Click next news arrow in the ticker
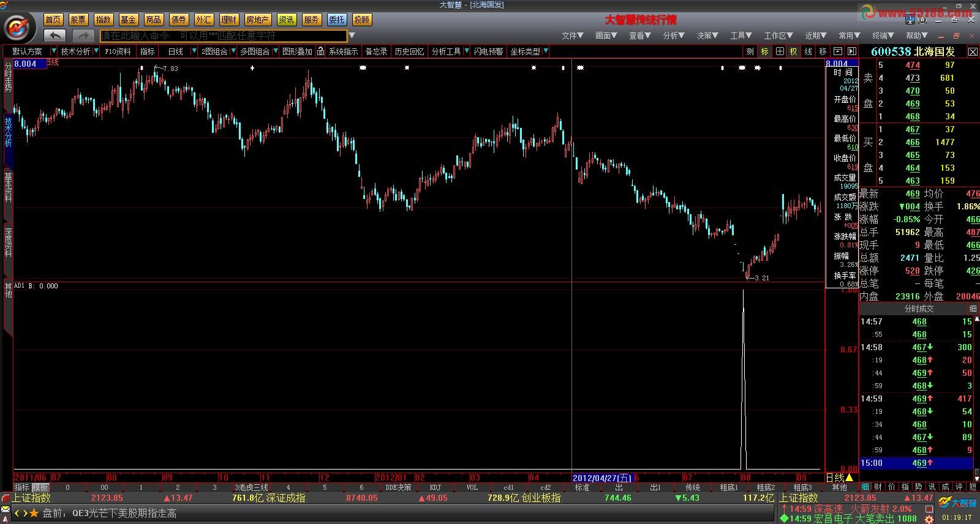This screenshot has width=980, height=524. (x=25, y=513)
